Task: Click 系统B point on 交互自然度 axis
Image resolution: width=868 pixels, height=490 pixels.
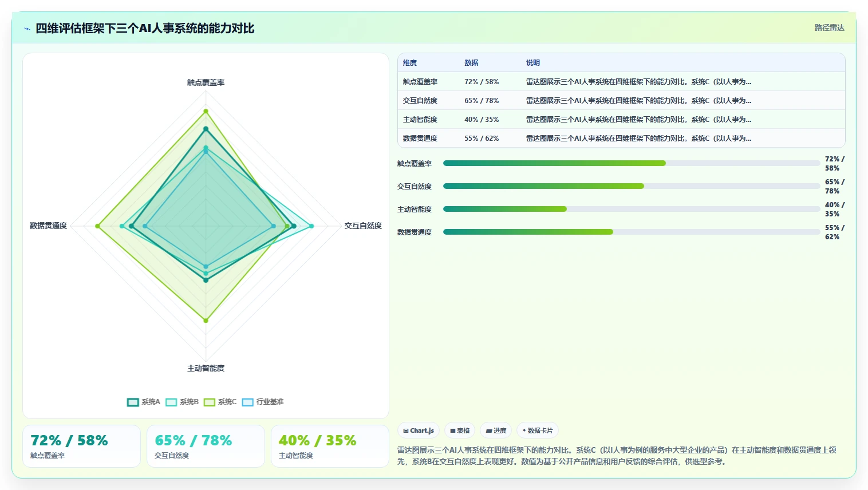Action: [x=311, y=226]
